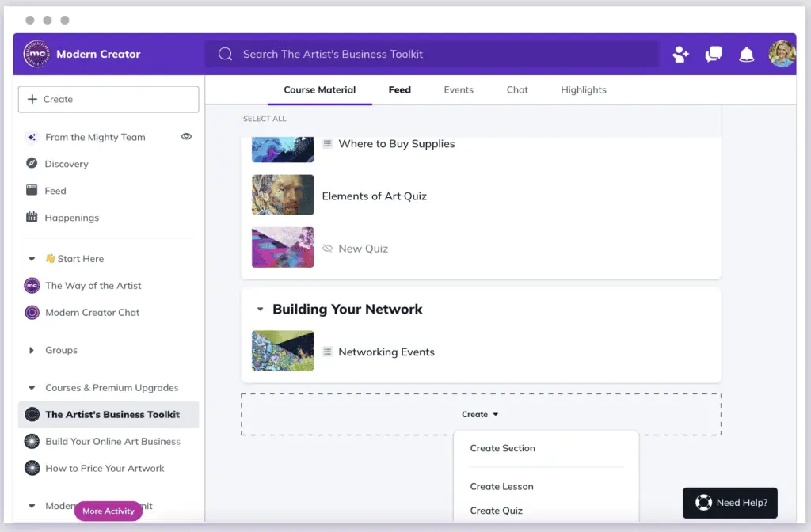Click the lesson icon beside Where to Buy Supplies
811x532 pixels.
[x=327, y=144]
